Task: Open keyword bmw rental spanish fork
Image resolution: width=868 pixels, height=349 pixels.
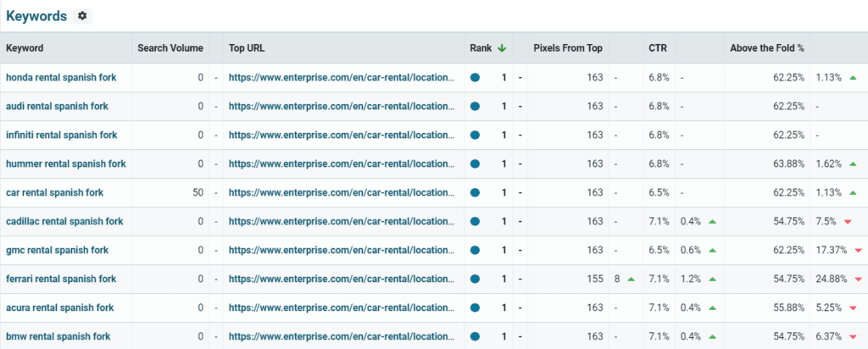Action: point(58,336)
